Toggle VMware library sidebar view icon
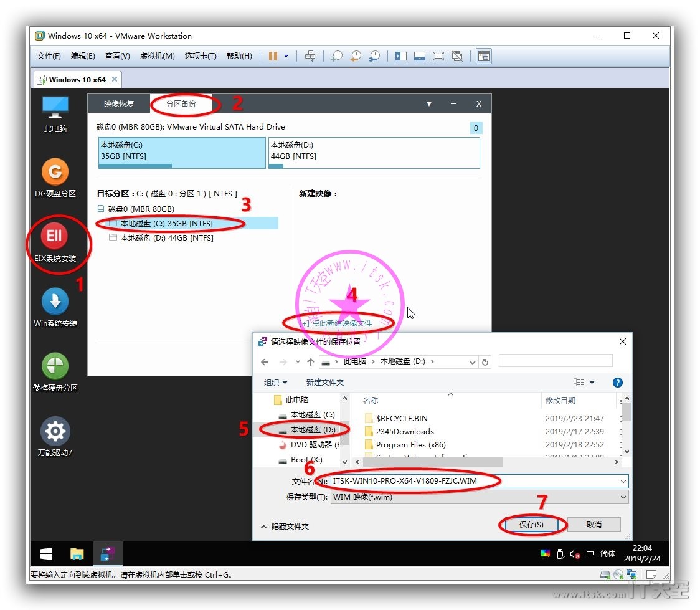The image size is (700, 610). [401, 56]
